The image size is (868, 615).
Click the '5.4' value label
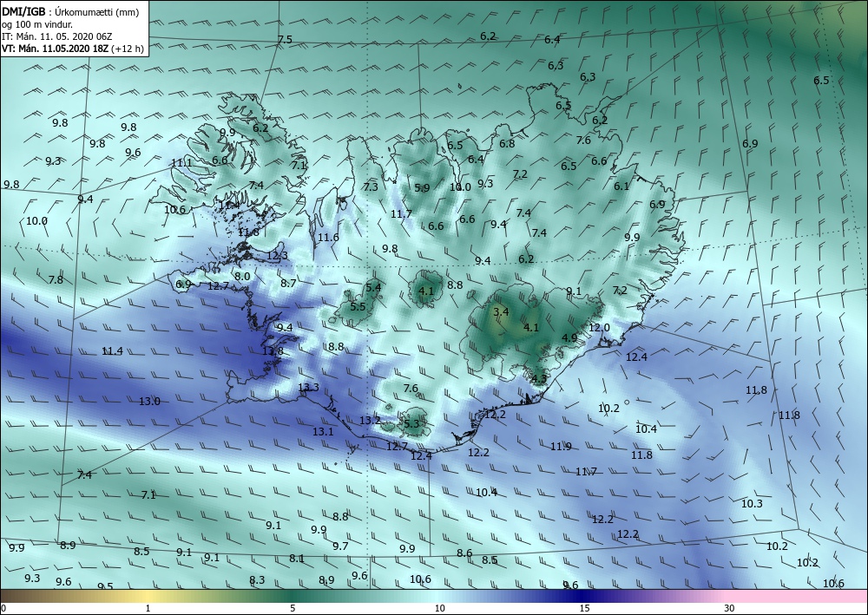click(373, 287)
